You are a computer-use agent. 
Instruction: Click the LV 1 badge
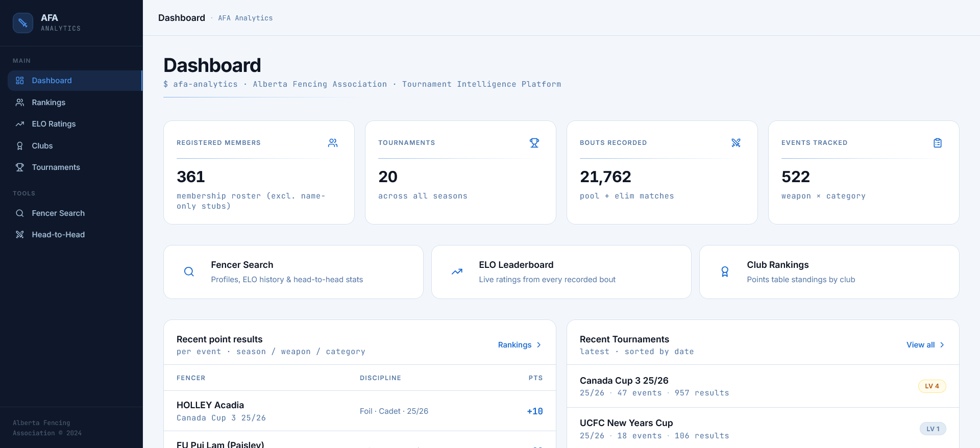point(933,429)
